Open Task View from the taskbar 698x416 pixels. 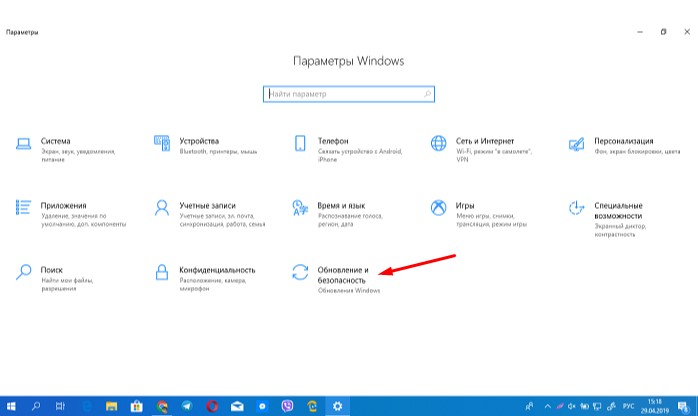[x=60, y=406]
